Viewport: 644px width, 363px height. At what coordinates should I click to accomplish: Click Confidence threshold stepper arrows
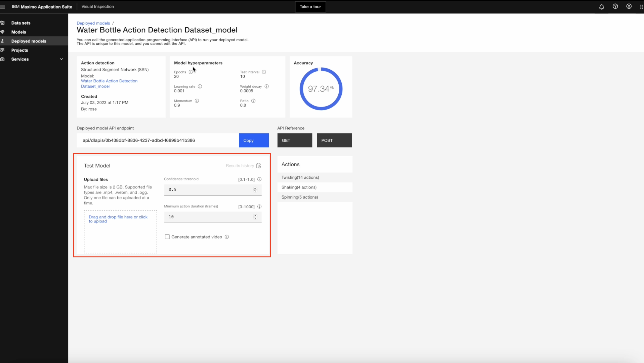point(255,190)
